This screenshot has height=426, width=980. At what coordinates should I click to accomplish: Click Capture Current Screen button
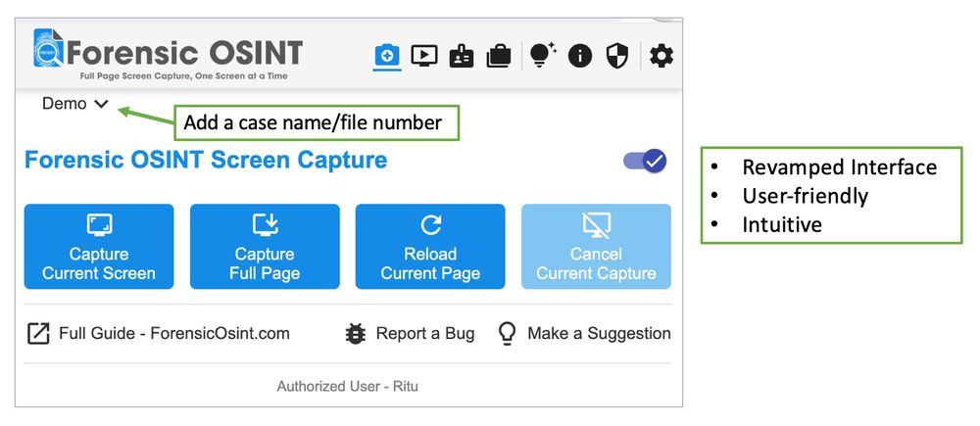pos(99,247)
